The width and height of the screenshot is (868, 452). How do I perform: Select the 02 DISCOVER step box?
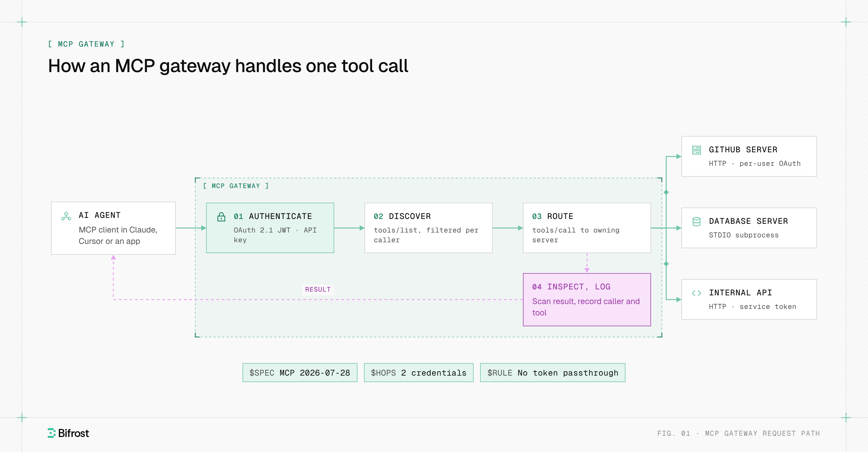428,228
